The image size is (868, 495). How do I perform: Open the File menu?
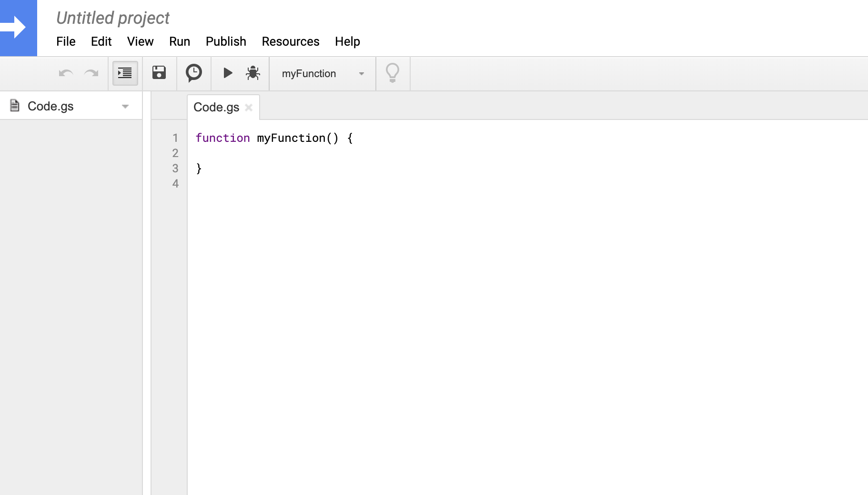point(66,41)
